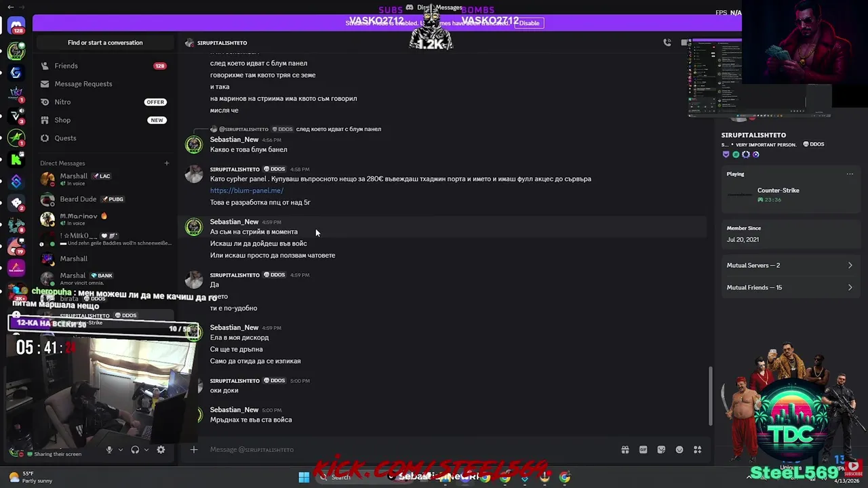Create new DM with plus icon
The height and width of the screenshot is (488, 868).
coord(166,163)
